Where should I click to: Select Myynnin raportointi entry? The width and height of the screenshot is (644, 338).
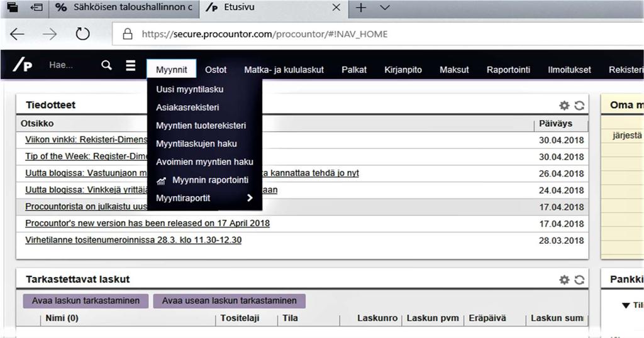pyautogui.click(x=204, y=180)
